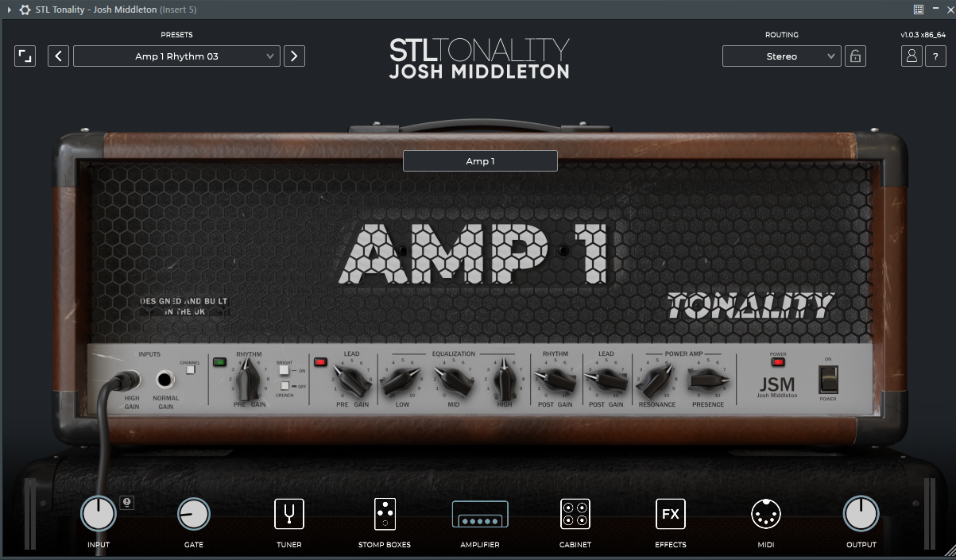This screenshot has width=956, height=560.
Task: Click the red Lead channel LED
Action: tap(320, 363)
